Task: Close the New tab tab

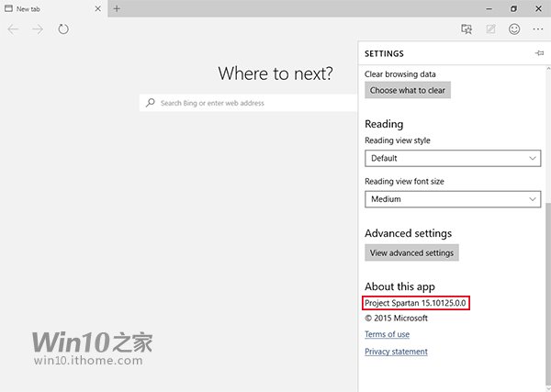Action: tap(98, 8)
